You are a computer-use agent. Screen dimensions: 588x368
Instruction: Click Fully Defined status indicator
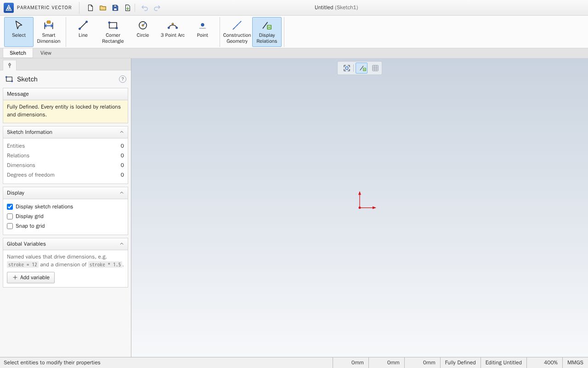pyautogui.click(x=460, y=362)
